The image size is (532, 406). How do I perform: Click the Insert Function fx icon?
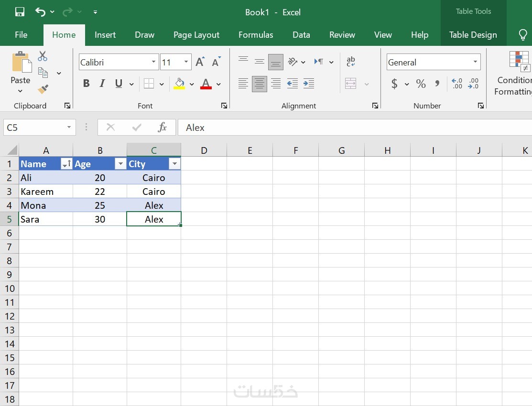162,127
